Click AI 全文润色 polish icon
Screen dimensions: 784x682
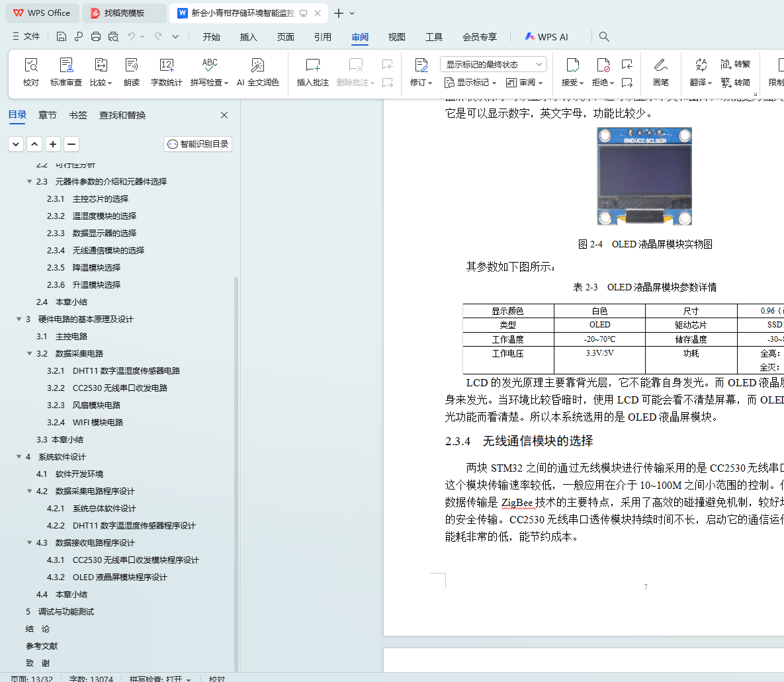(257, 72)
